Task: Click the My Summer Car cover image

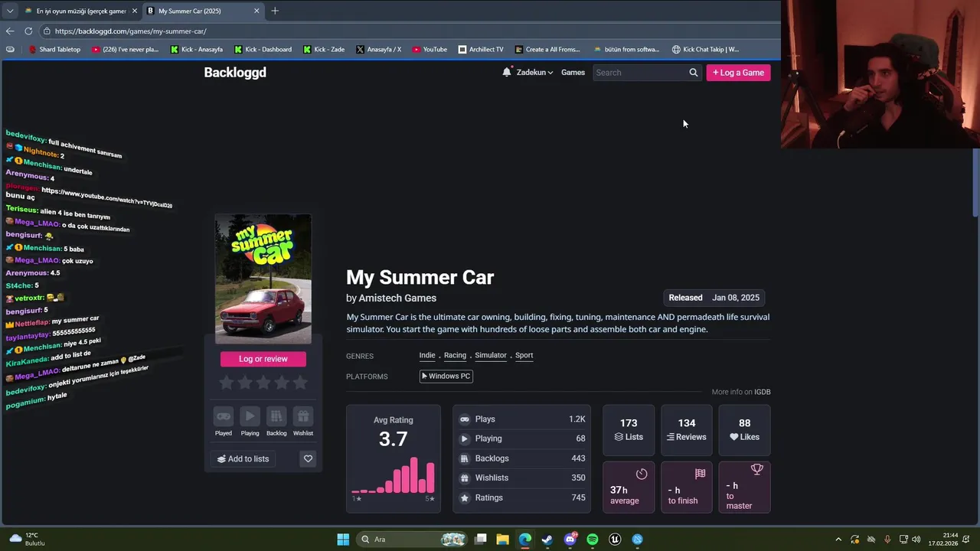Action: pyautogui.click(x=263, y=279)
